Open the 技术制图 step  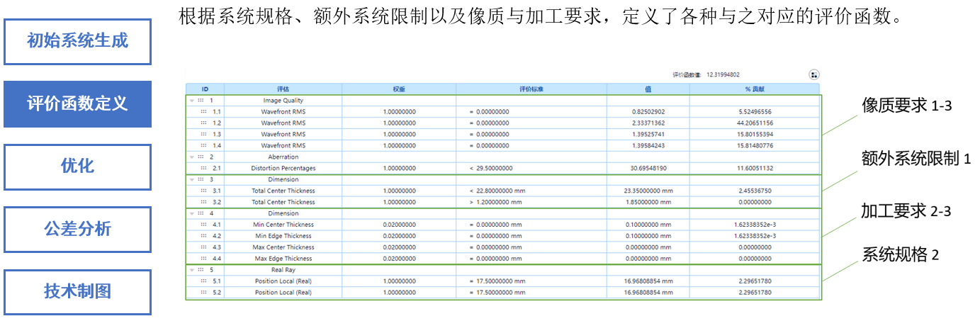[77, 291]
